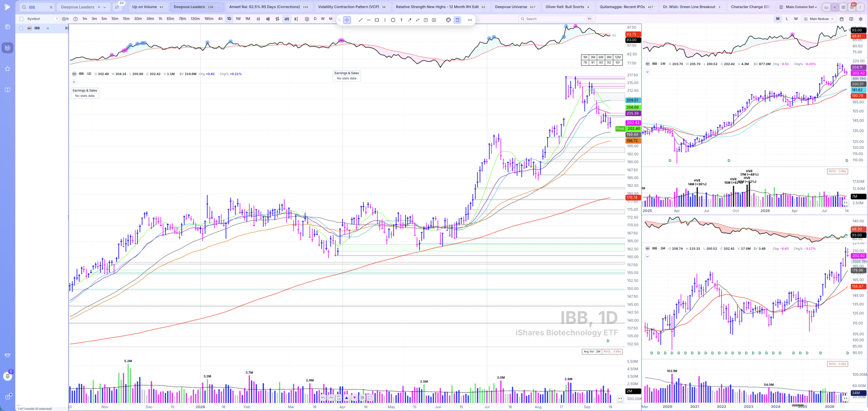
Task: Click the IBB symbol search input
Action: (x=37, y=7)
